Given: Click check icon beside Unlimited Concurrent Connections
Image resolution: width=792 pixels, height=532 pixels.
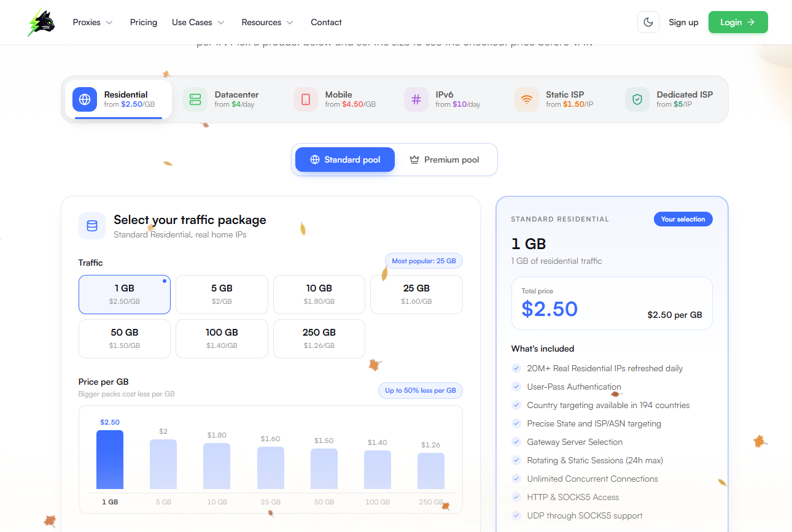Looking at the screenshot, I should click(516, 479).
